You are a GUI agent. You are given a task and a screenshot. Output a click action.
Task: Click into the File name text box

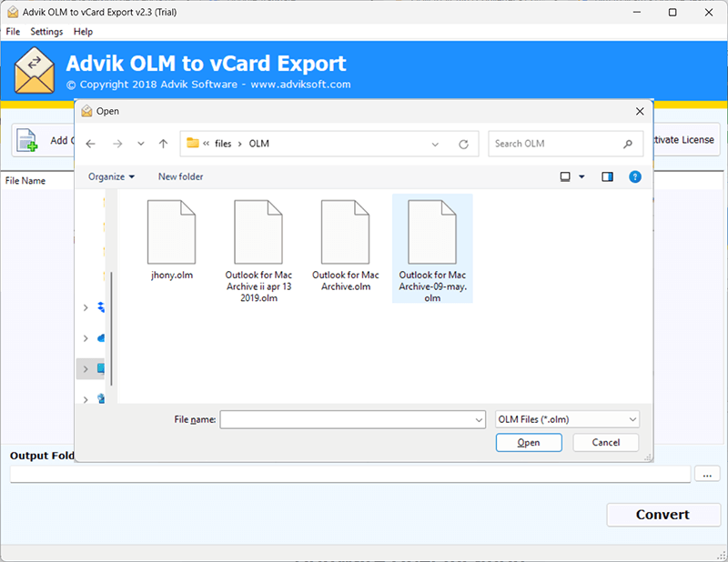click(347, 419)
